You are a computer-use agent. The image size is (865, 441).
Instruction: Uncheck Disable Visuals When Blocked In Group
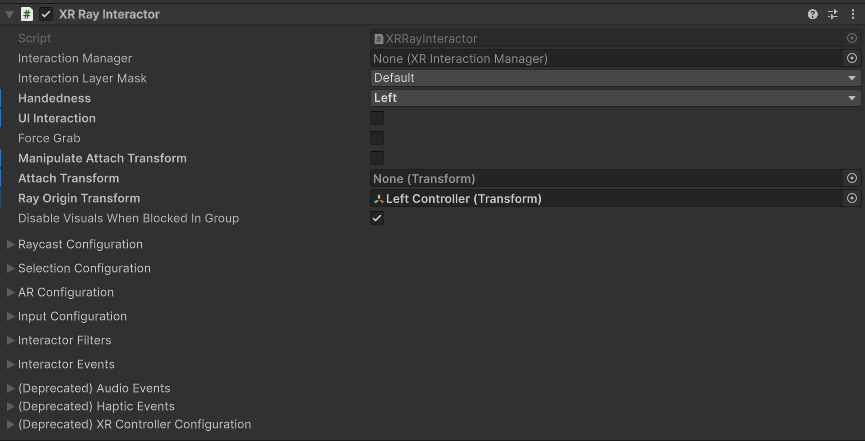tap(377, 218)
